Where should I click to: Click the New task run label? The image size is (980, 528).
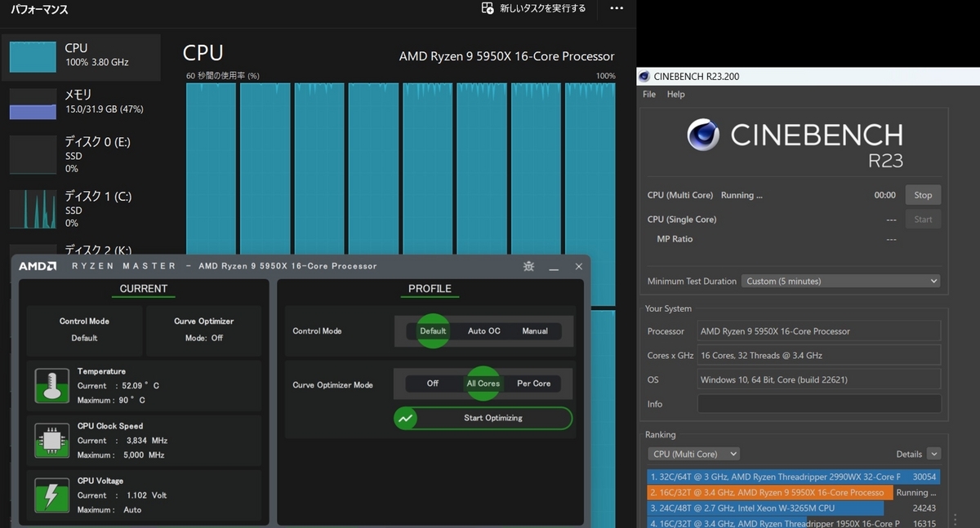click(542, 8)
